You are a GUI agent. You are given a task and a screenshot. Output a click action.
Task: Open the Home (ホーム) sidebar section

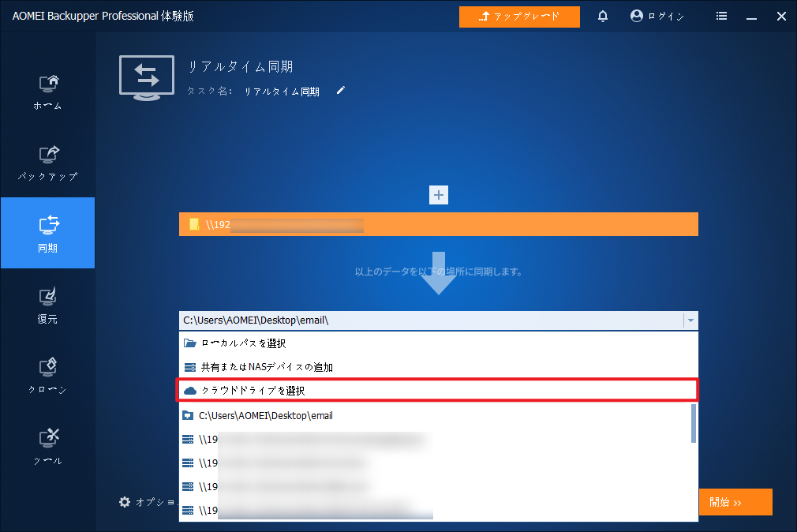[47, 92]
